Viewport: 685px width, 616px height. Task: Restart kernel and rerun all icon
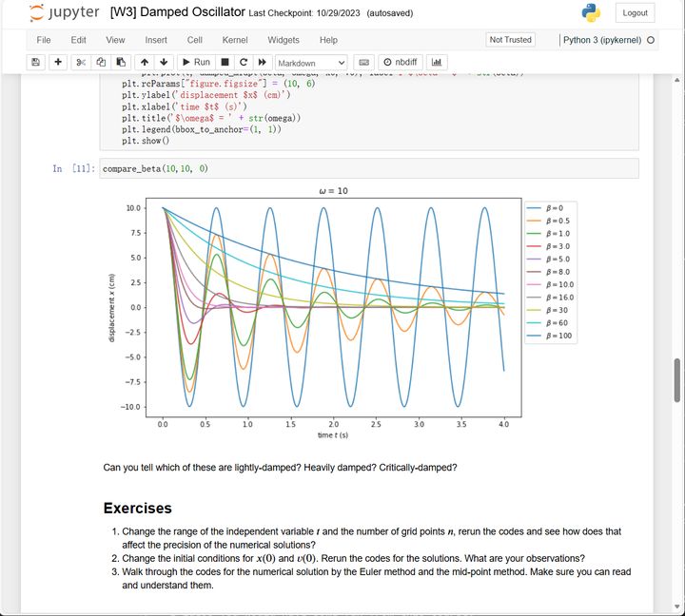point(262,62)
